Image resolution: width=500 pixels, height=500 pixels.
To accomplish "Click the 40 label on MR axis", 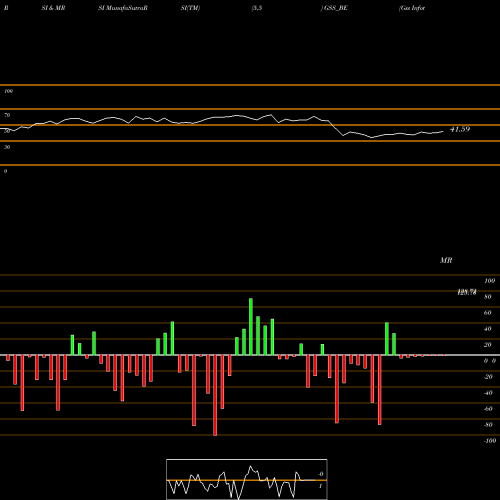I will tap(487, 329).
